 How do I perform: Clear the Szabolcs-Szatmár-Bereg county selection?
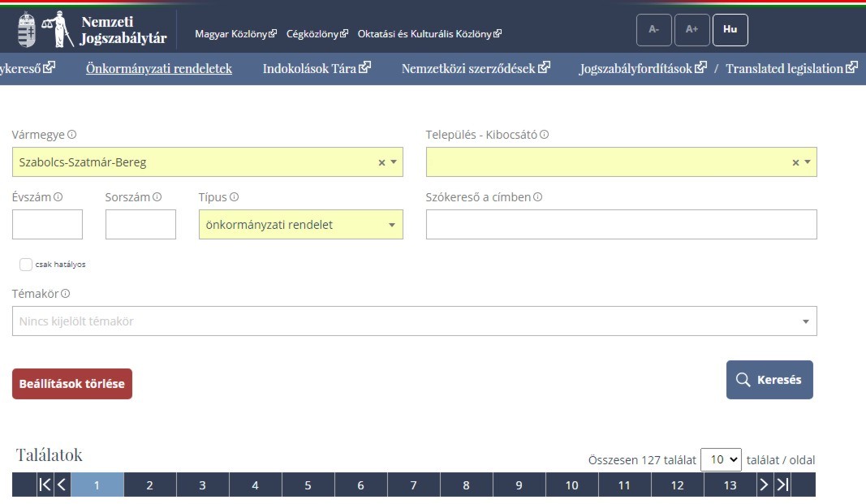(x=381, y=162)
